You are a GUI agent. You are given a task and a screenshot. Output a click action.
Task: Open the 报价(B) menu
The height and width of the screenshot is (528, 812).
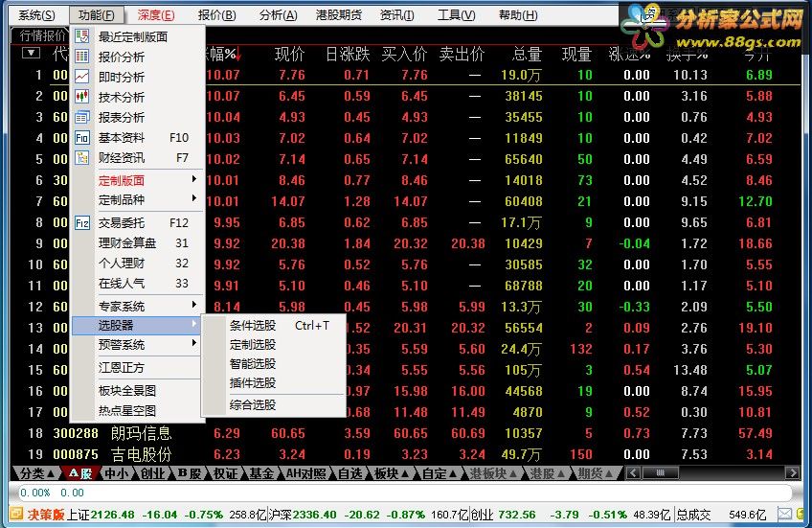[216, 15]
